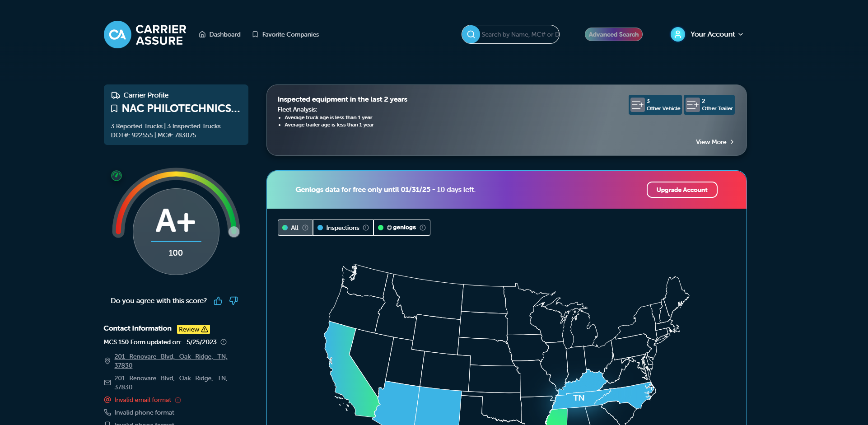Click the info icon next to Invalid email format
The width and height of the screenshot is (868, 425).
(x=178, y=400)
